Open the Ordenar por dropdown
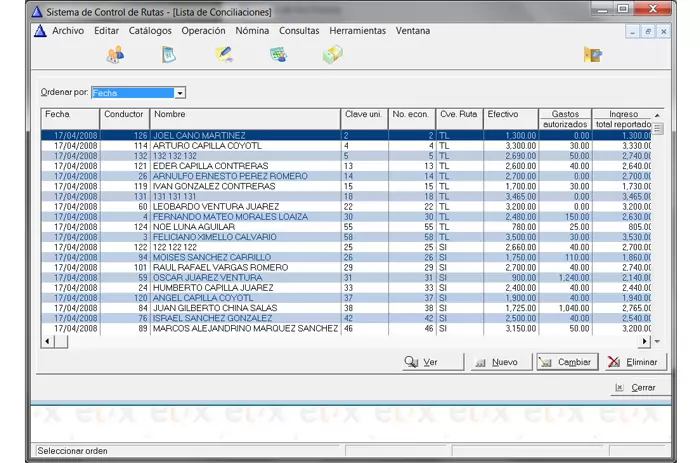 click(180, 93)
